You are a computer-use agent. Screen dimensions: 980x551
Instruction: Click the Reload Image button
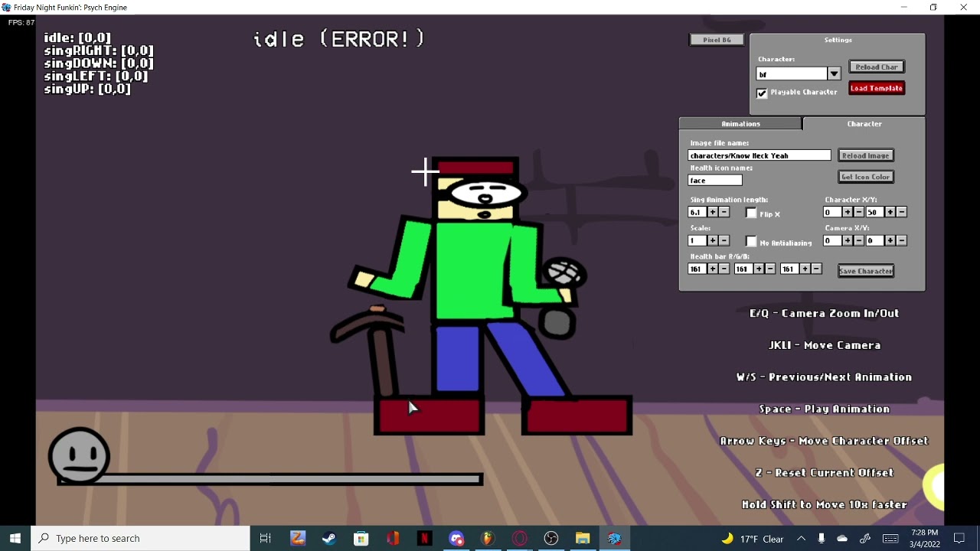[866, 156]
